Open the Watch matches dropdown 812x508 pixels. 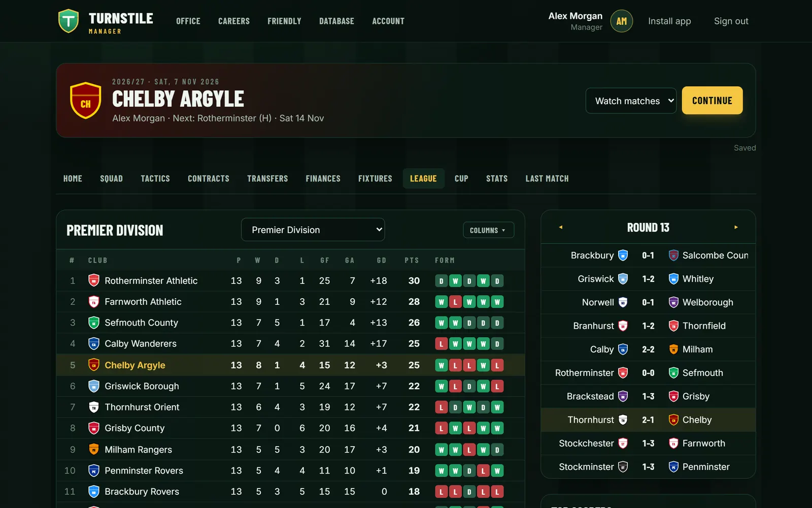[631, 101]
